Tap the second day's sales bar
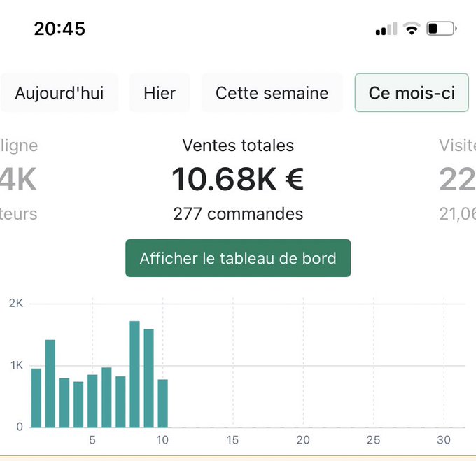Image resolution: width=476 pixels, height=461 pixels. 50,383
